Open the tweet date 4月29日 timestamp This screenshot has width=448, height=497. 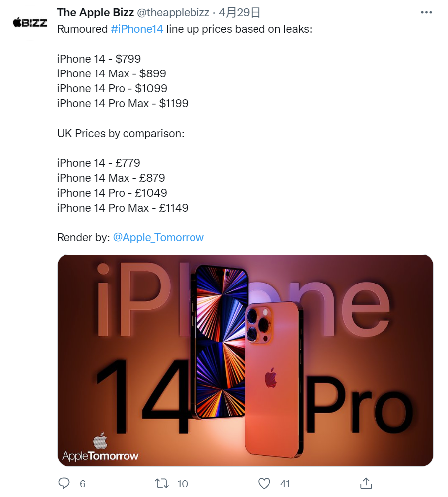(x=240, y=13)
